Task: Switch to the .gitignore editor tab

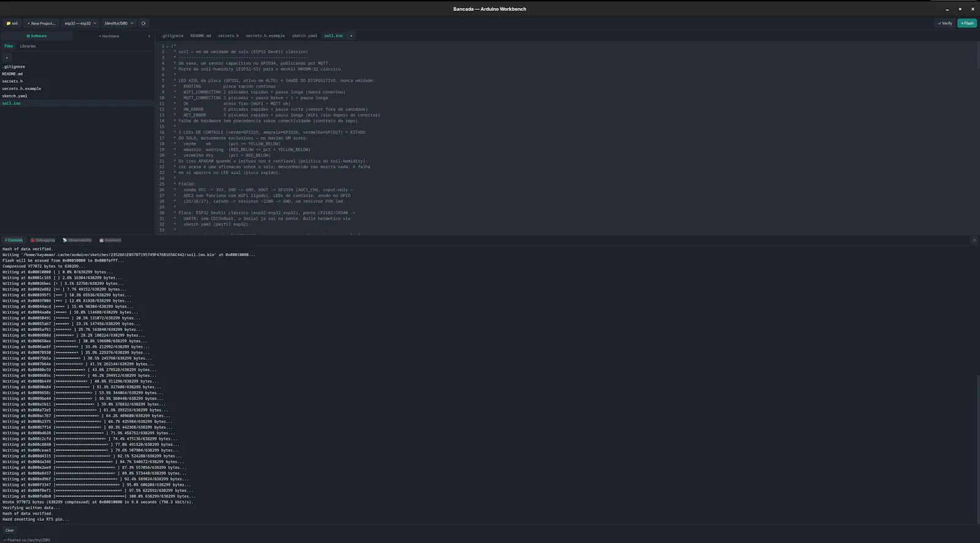Action: (x=172, y=36)
